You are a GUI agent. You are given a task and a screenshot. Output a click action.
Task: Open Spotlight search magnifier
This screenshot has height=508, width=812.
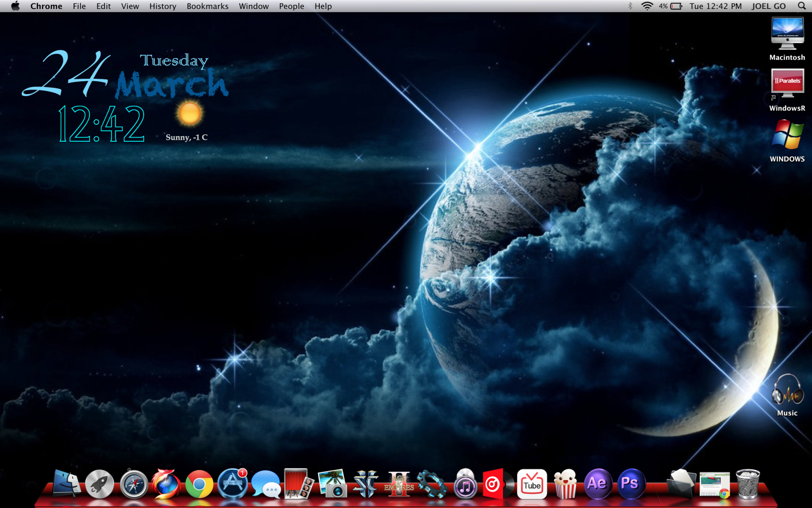pos(802,6)
